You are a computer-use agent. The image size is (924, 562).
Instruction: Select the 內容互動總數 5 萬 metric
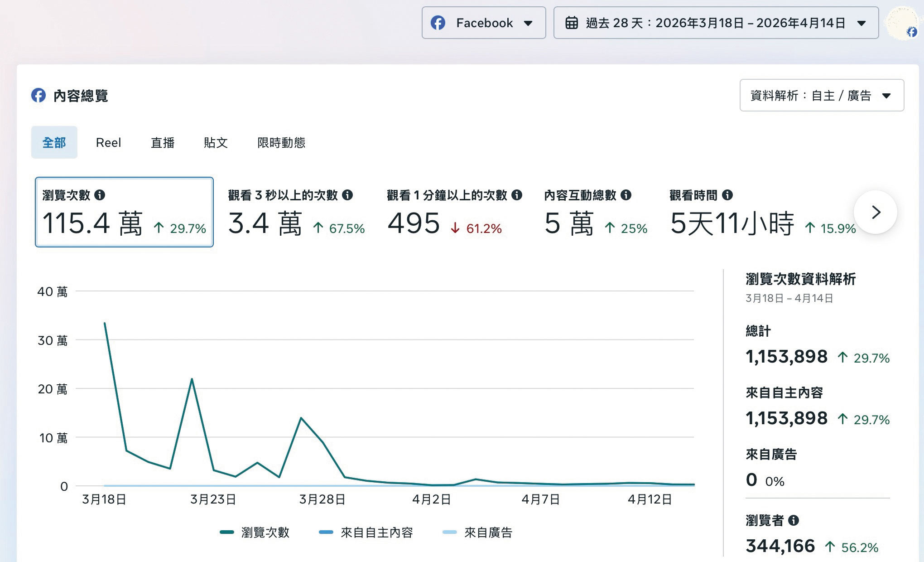(x=596, y=212)
